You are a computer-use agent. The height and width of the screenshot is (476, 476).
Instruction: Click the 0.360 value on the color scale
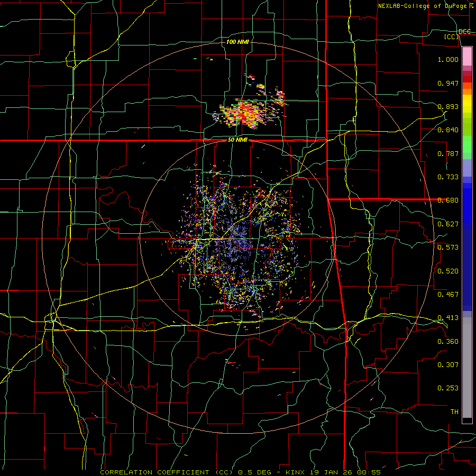coord(448,341)
